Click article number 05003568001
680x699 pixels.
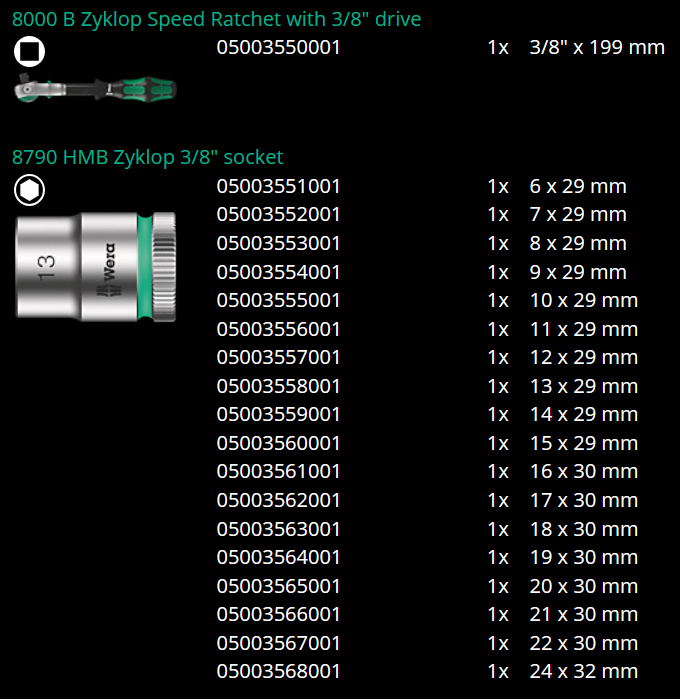click(278, 671)
